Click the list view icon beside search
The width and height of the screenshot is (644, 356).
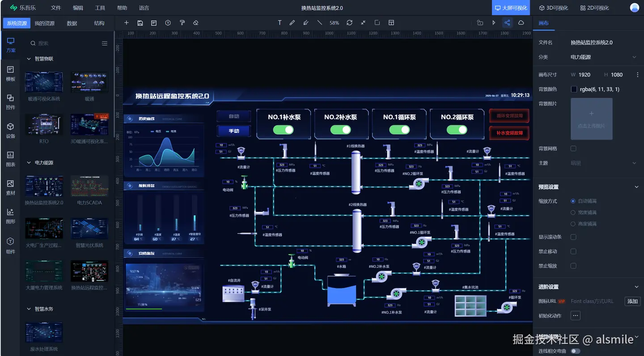tap(105, 43)
